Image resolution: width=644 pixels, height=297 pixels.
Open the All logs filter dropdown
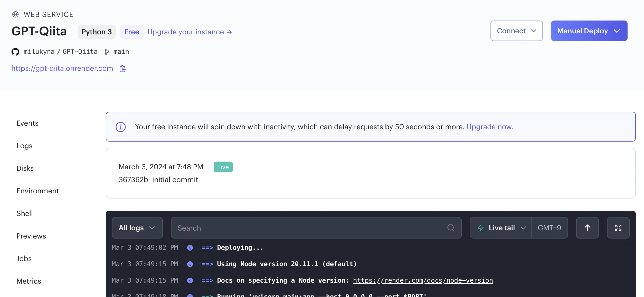pyautogui.click(x=137, y=228)
